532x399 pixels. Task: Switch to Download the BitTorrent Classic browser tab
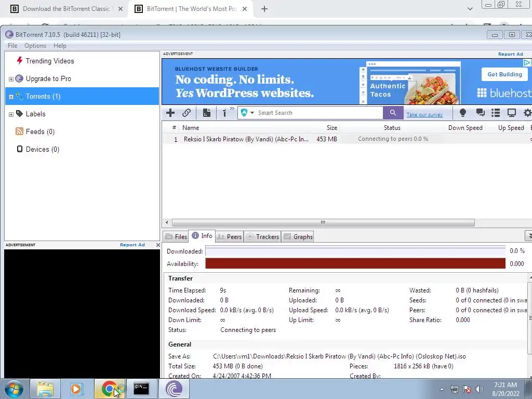[x=66, y=9]
